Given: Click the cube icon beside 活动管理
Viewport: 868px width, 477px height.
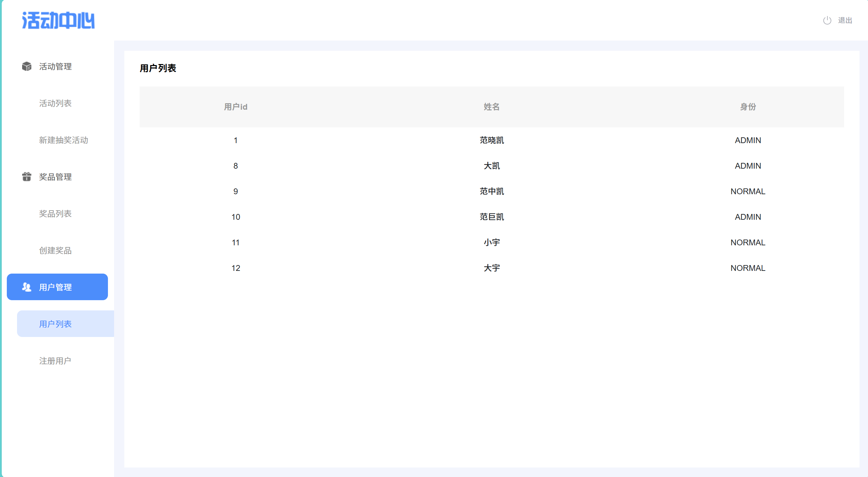Looking at the screenshot, I should [27, 66].
